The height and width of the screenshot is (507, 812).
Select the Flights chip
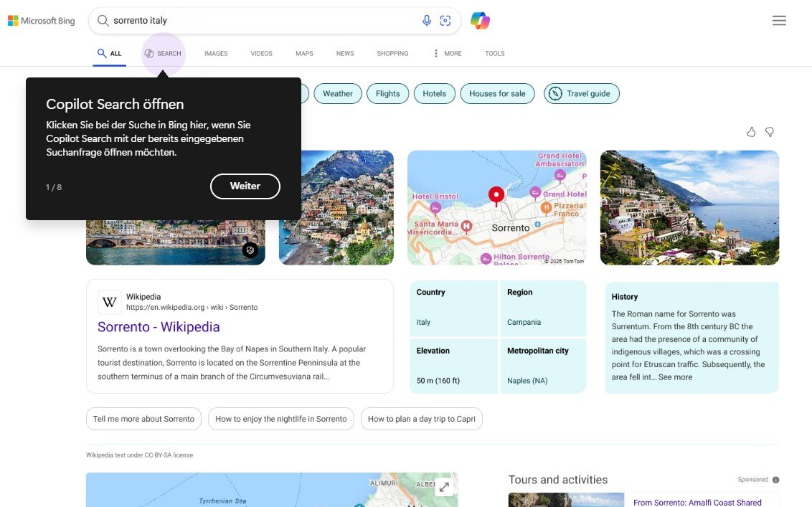pos(388,94)
